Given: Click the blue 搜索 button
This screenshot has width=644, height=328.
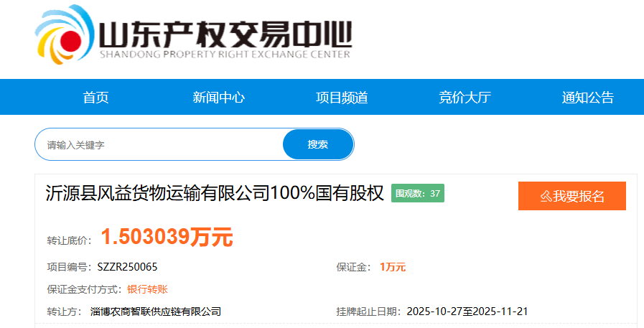Looking at the screenshot, I should (318, 144).
